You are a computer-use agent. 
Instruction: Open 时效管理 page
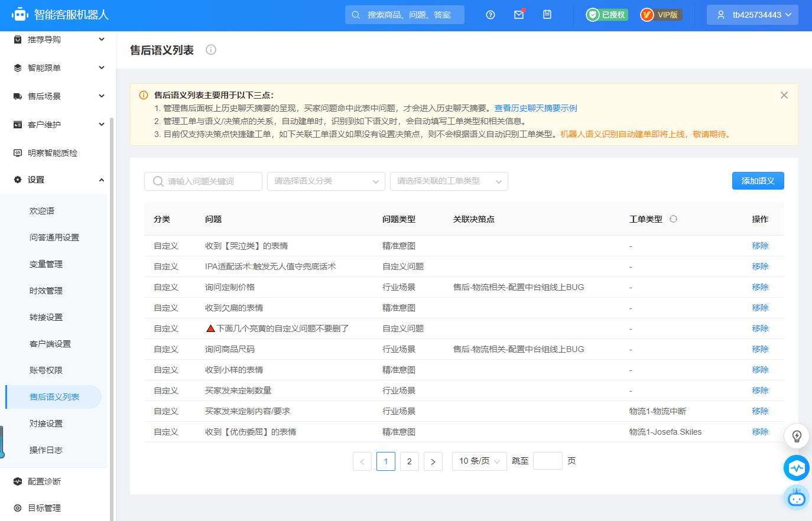46,291
